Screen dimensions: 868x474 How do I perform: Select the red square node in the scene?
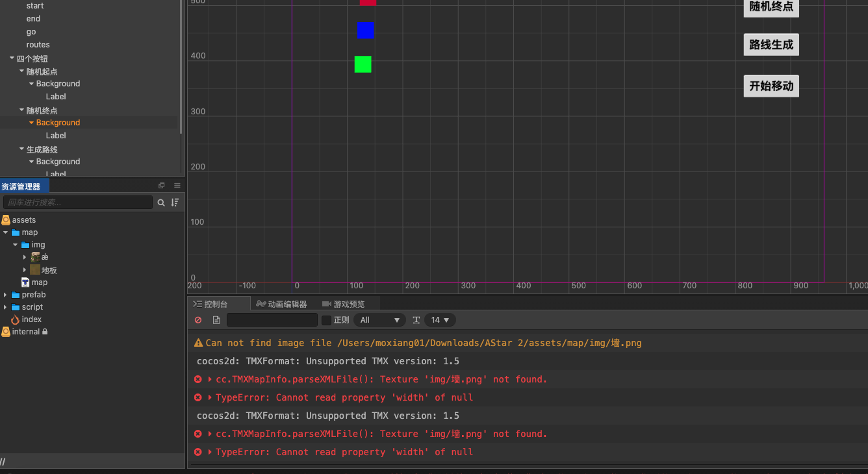tap(368, 3)
